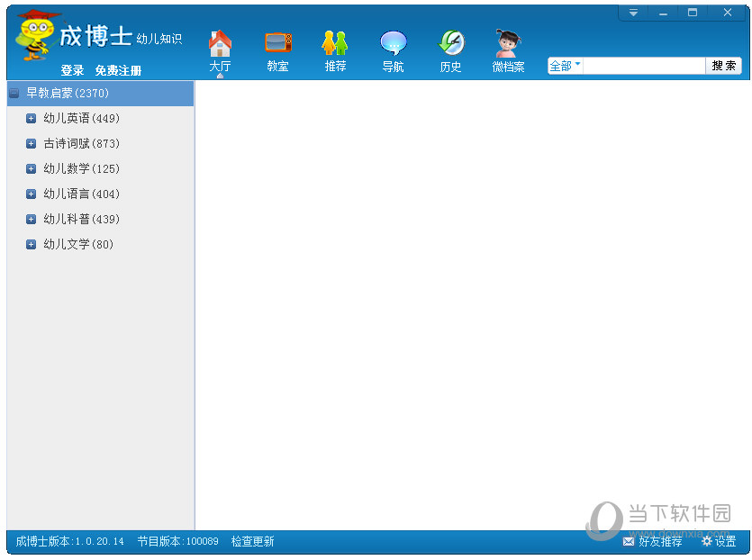Open the 教室 television icon
The width and height of the screenshot is (752, 560).
[278, 42]
